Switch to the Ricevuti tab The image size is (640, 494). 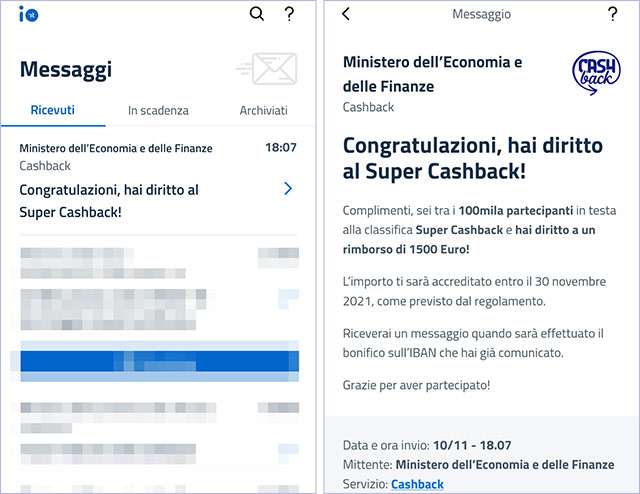tap(53, 110)
